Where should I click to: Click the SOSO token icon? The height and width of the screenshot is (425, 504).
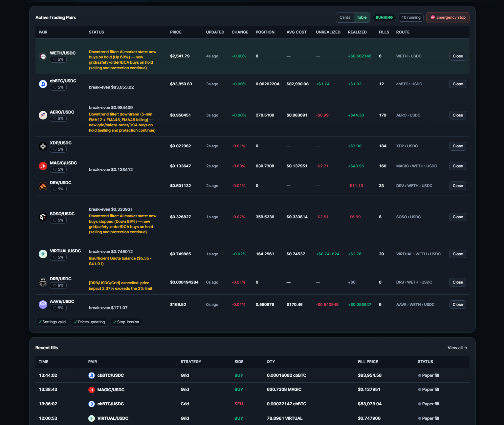[43, 217]
